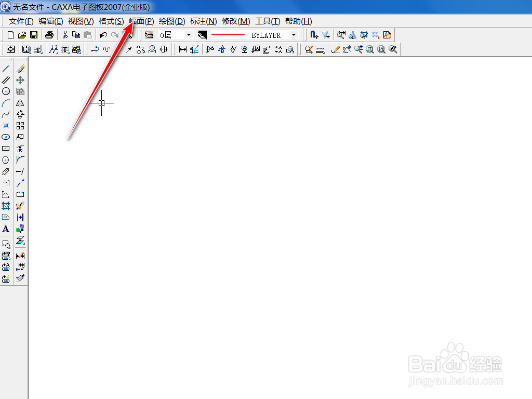Click the Cut scissors icon
The image size is (532, 399).
coord(65,35)
